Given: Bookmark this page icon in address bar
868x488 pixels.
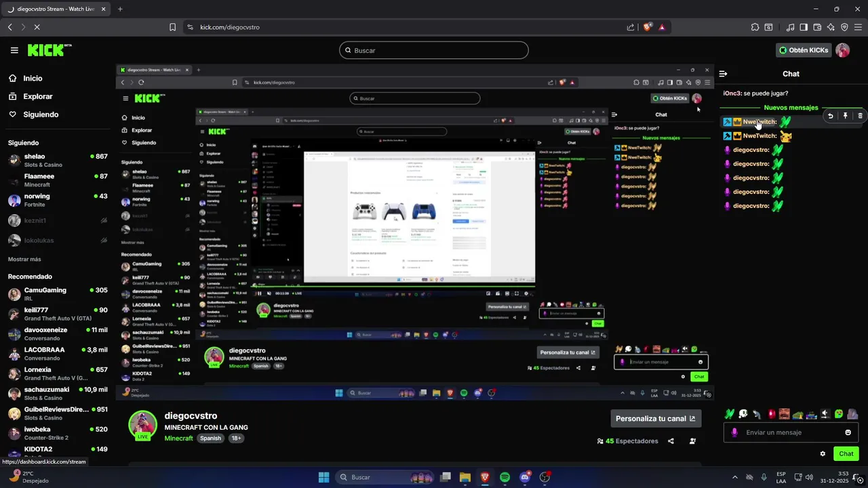Looking at the screenshot, I should [172, 27].
